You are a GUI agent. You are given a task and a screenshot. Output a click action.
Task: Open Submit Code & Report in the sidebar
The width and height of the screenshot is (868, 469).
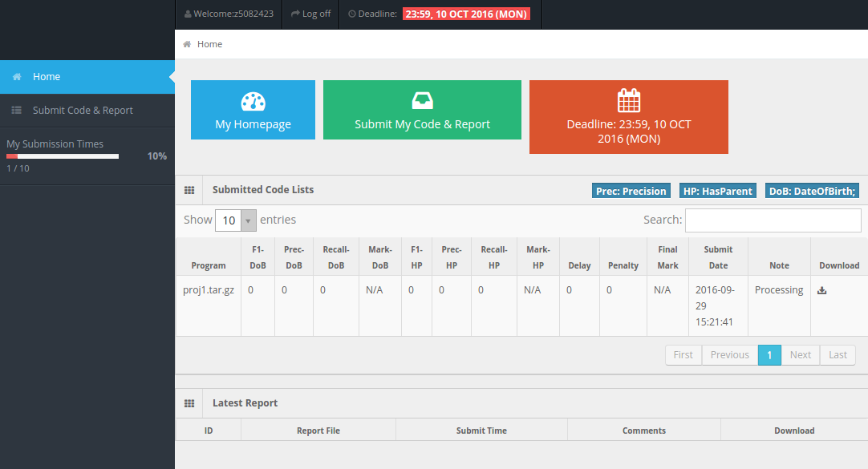click(x=83, y=111)
